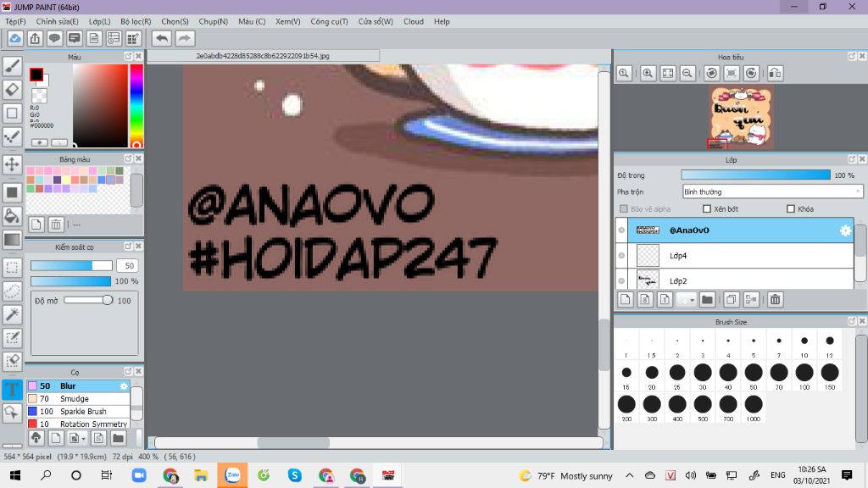868x488 pixels.
Task: Flip the canvas view in navigator
Action: 775,73
